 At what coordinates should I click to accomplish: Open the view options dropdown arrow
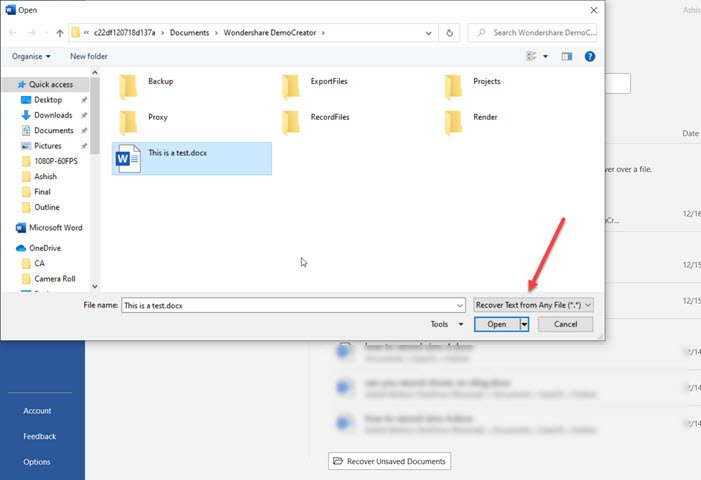pyautogui.click(x=545, y=56)
